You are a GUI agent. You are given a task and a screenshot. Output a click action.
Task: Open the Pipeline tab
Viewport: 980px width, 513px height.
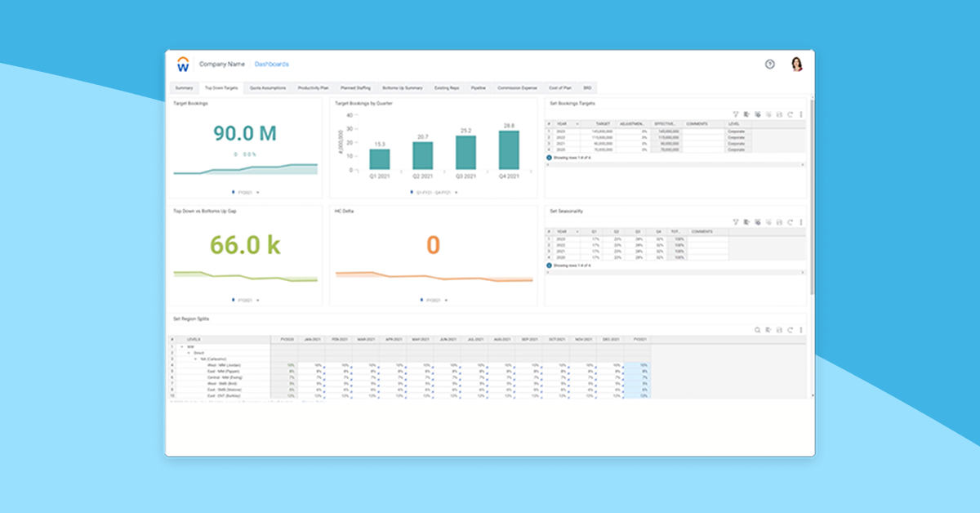(479, 87)
